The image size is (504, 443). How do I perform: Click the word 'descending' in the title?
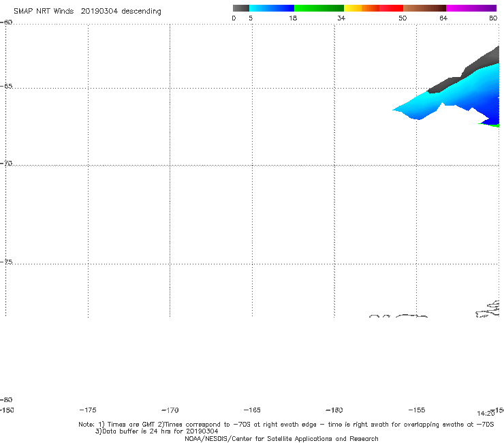[141, 12]
